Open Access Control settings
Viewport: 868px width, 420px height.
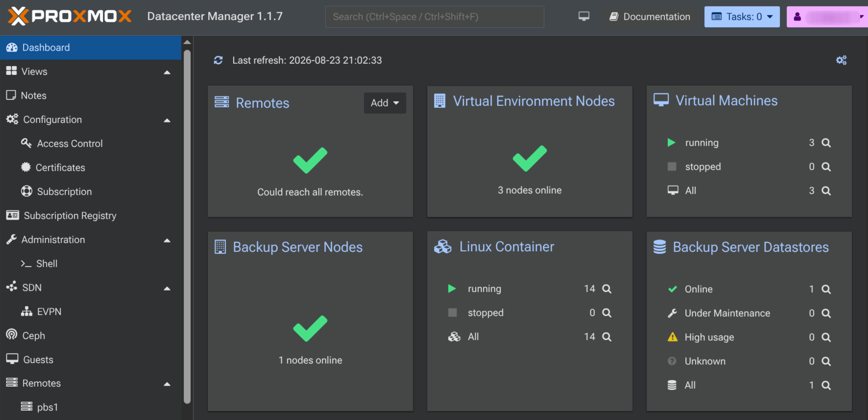[91, 144]
